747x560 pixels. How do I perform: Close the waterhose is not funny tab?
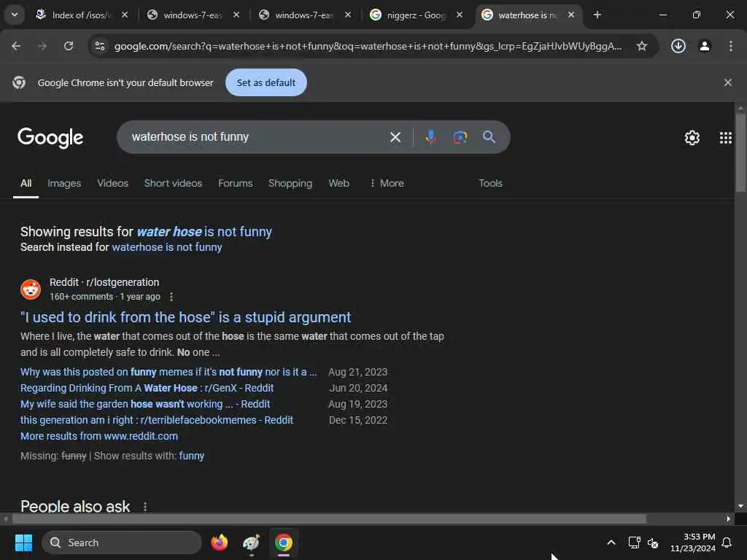click(x=570, y=15)
